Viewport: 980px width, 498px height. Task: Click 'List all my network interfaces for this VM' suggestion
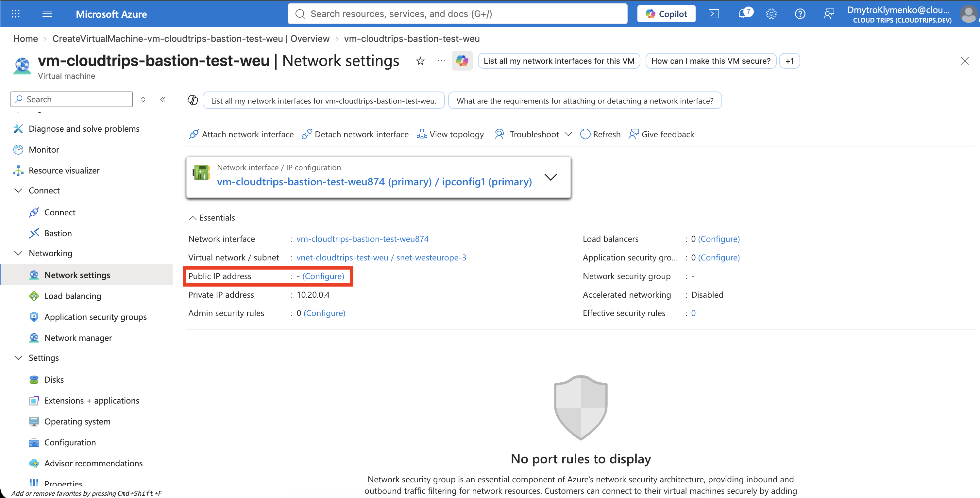click(x=559, y=61)
